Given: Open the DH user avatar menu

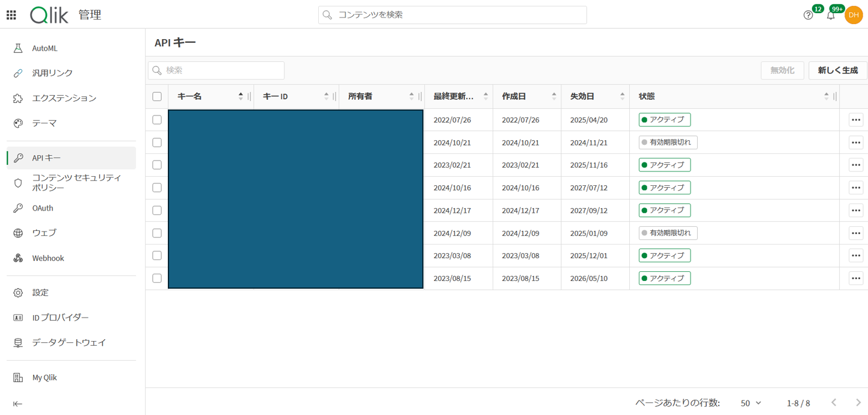Looking at the screenshot, I should (x=853, y=15).
